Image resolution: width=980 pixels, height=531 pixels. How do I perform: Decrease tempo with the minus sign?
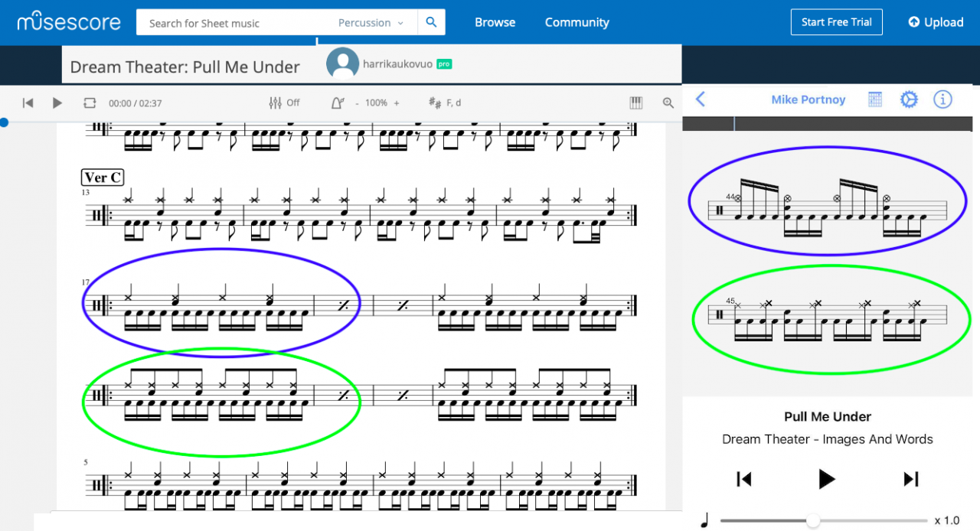357,103
